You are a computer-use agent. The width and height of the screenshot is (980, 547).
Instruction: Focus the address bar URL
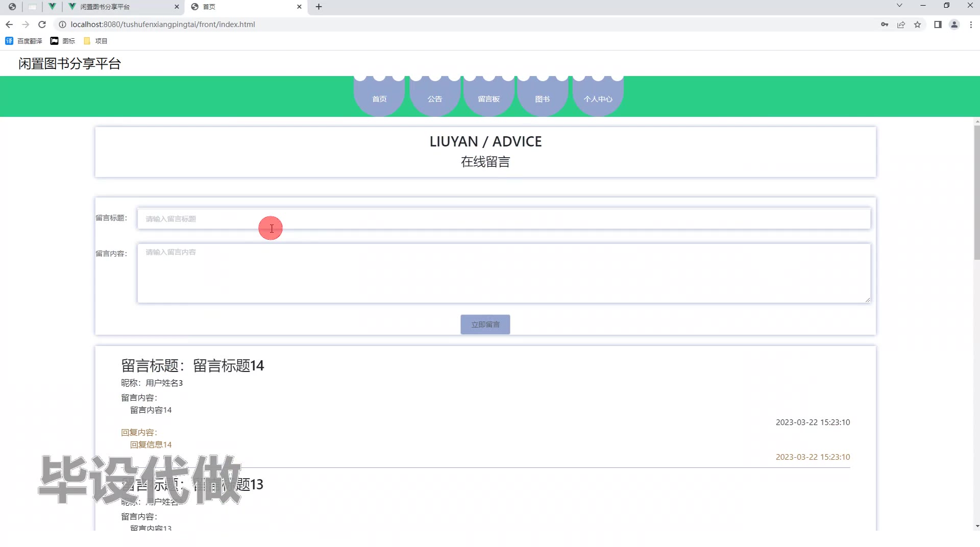pyautogui.click(x=163, y=24)
